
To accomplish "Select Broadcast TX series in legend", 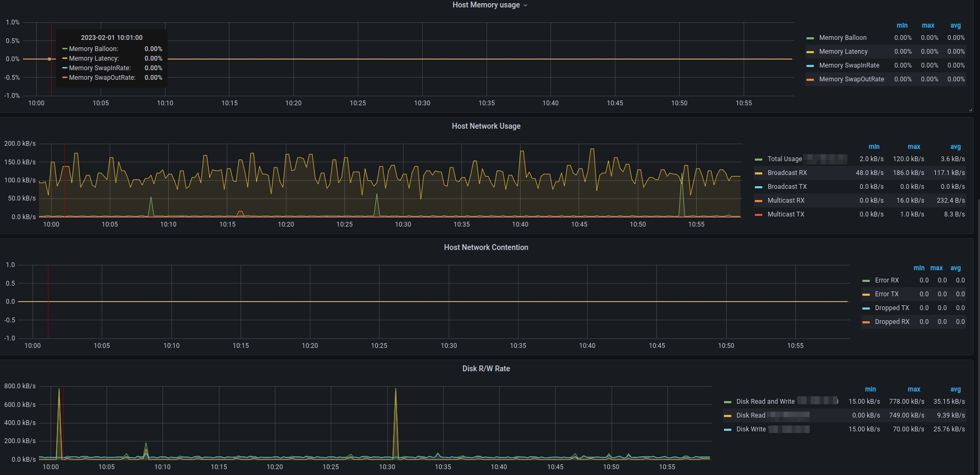I will coord(787,187).
